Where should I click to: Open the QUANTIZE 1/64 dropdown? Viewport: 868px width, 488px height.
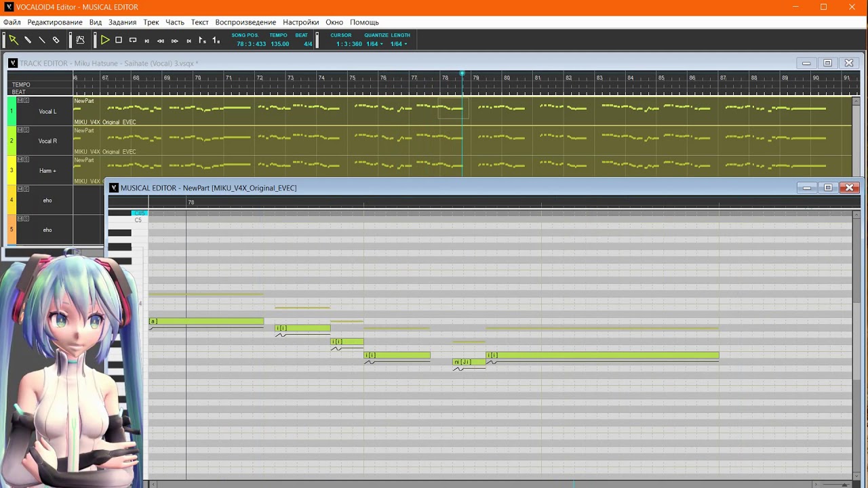(374, 44)
